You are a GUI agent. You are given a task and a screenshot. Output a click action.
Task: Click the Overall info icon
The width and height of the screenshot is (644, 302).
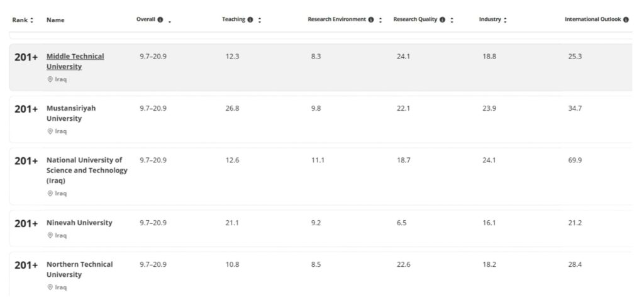pyautogui.click(x=160, y=20)
